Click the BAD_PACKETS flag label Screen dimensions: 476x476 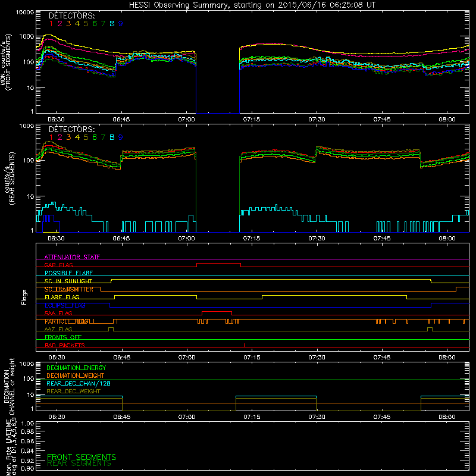65,345
